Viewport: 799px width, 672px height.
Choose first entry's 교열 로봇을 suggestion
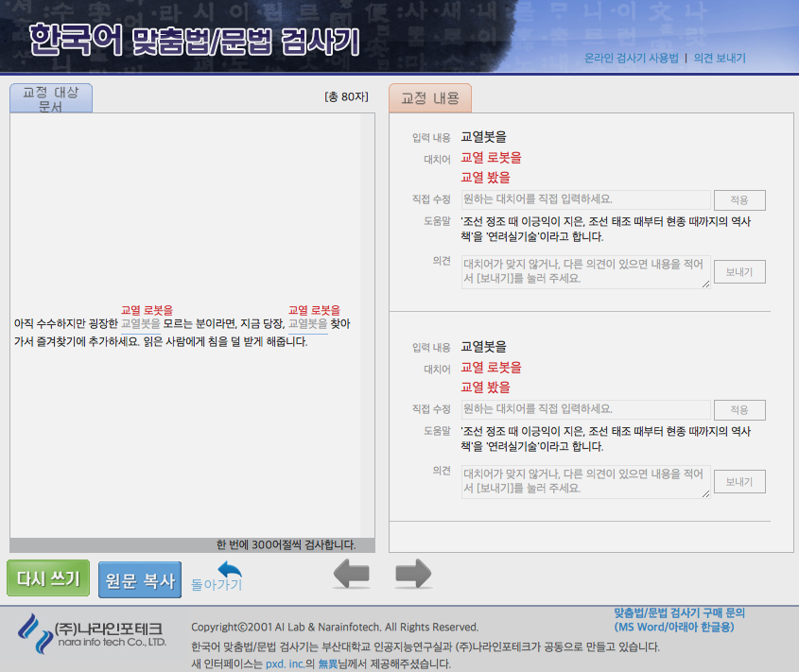click(x=492, y=158)
